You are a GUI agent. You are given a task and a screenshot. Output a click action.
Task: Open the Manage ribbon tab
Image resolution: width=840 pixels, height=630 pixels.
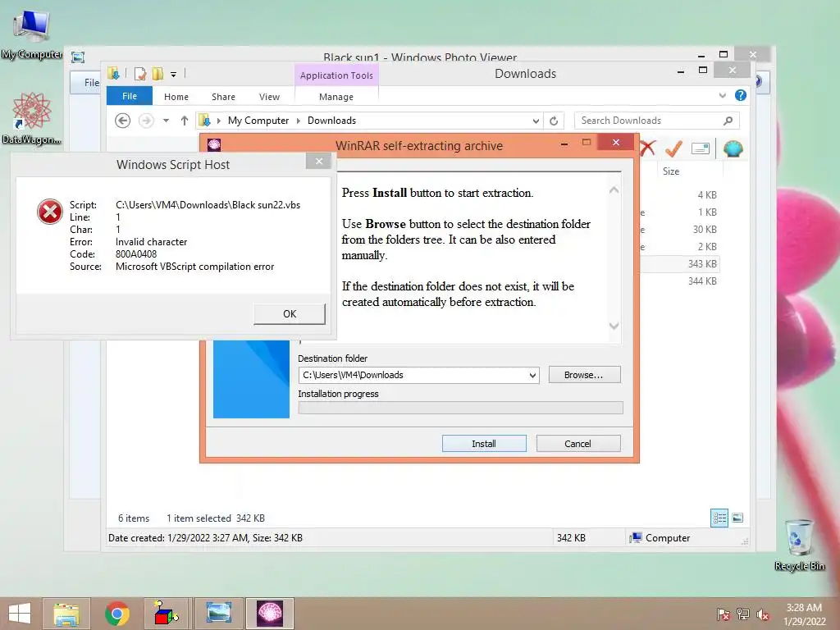click(x=336, y=97)
